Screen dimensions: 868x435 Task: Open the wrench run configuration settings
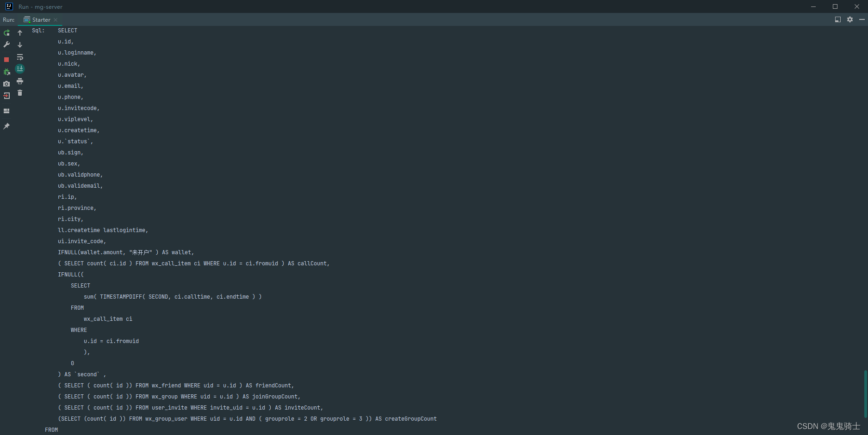coord(6,44)
